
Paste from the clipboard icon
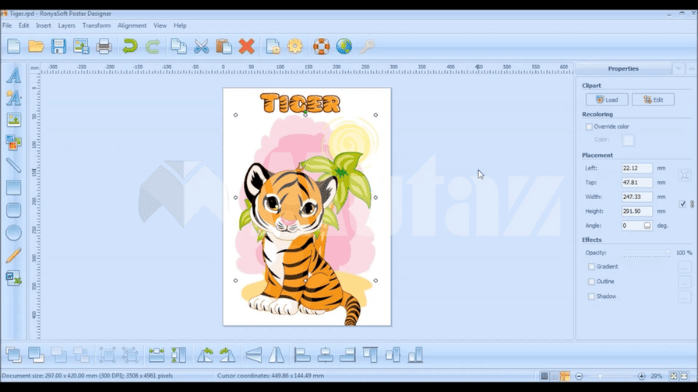(224, 46)
